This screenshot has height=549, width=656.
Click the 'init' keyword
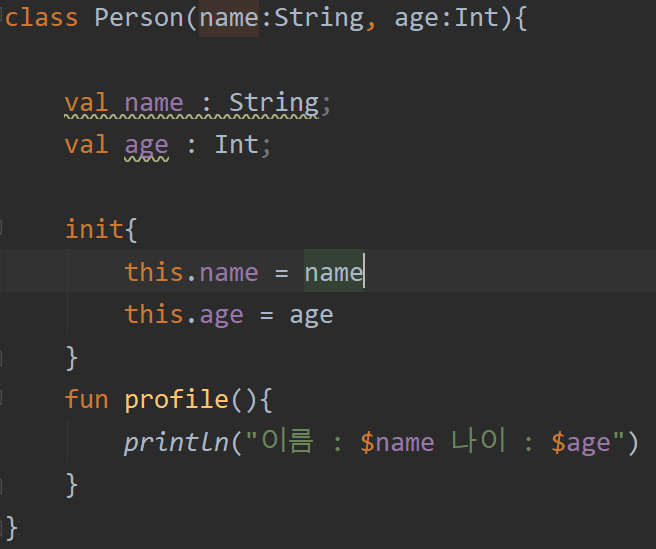click(x=94, y=229)
